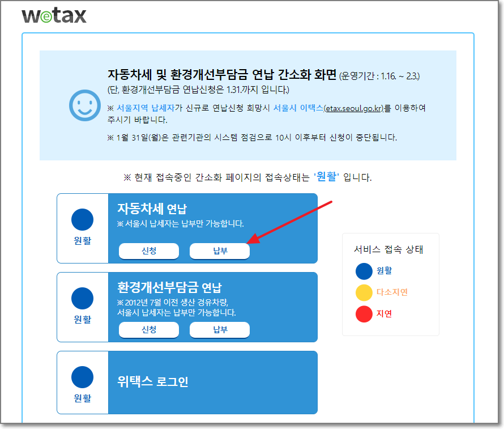This screenshot has width=504, height=429.
Task: Click the blue 원활 circle in the service legend
Action: click(x=365, y=271)
